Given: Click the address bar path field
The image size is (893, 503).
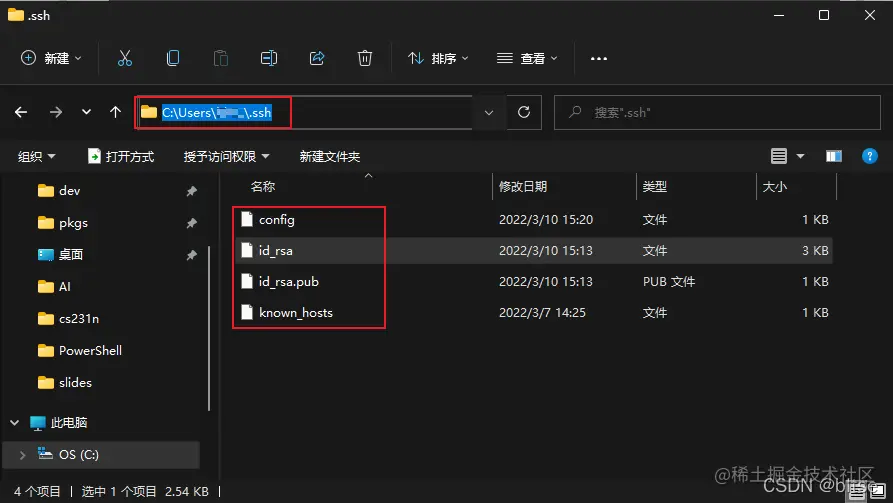Looking at the screenshot, I should tap(304, 112).
